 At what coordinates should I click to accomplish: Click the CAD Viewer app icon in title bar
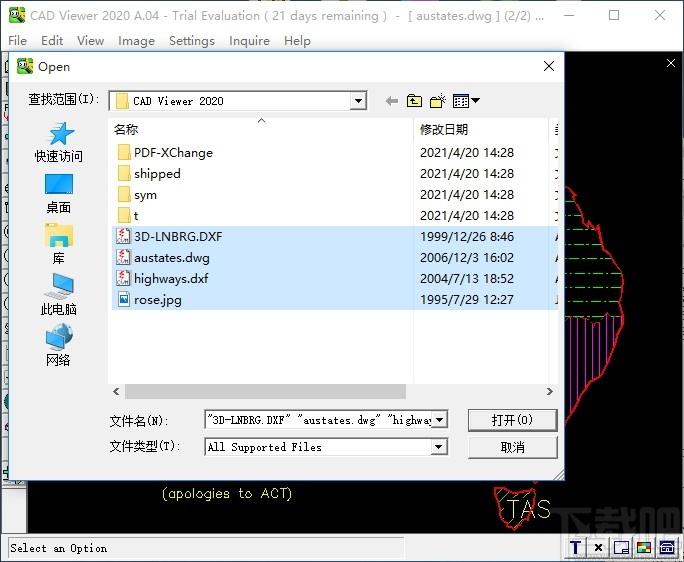(17, 15)
